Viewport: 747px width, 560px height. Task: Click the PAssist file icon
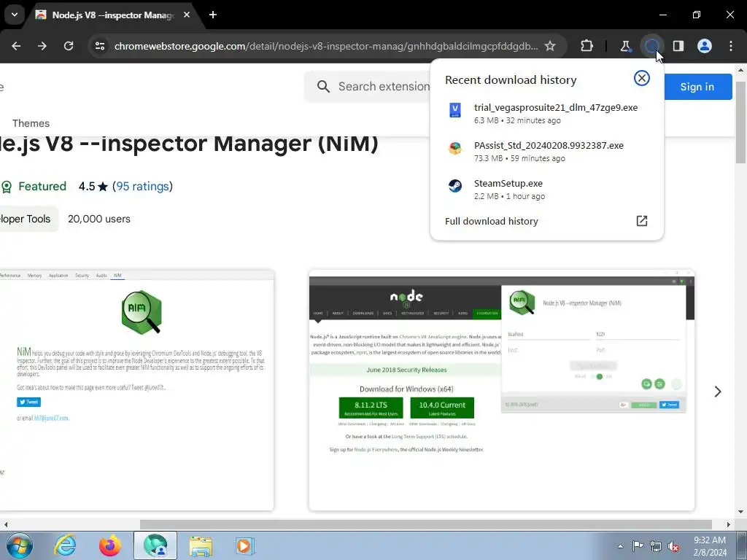455,148
